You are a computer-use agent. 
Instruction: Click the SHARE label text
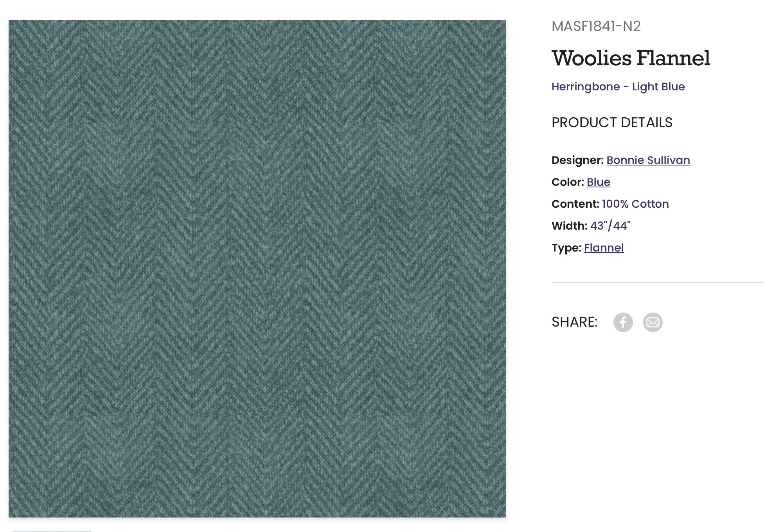click(x=574, y=322)
